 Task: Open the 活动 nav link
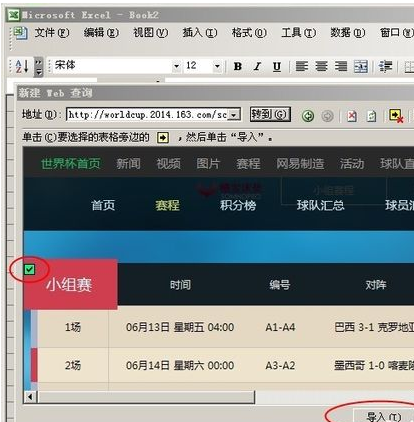352,164
